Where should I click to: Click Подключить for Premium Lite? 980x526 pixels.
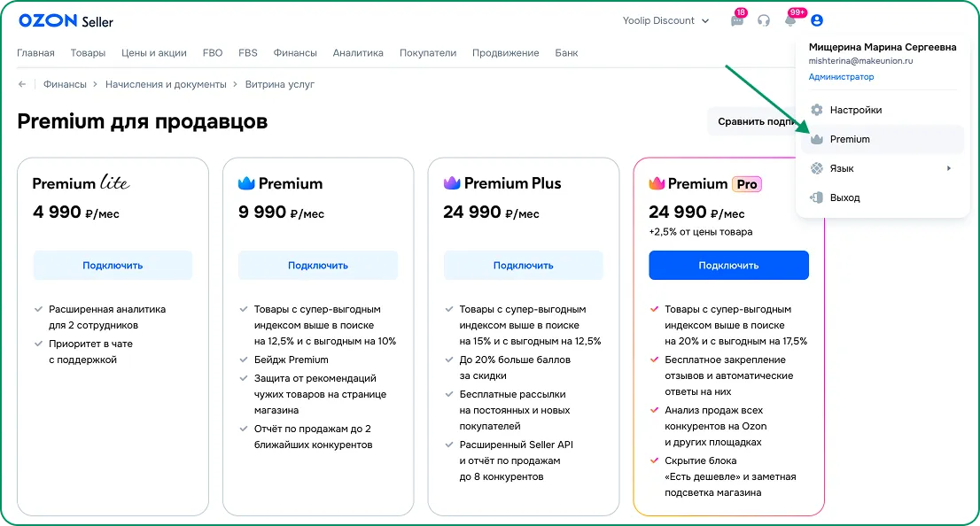(113, 266)
